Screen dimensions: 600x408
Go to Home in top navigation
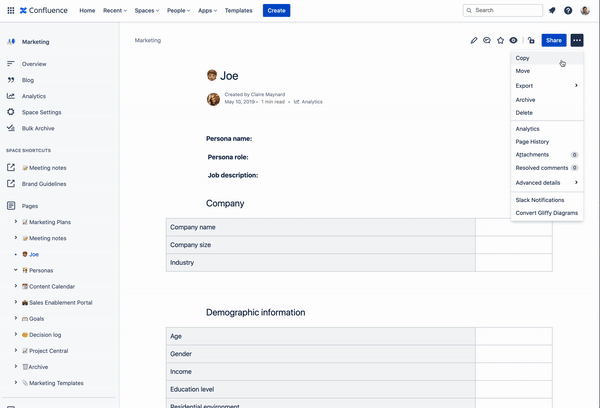tap(87, 10)
